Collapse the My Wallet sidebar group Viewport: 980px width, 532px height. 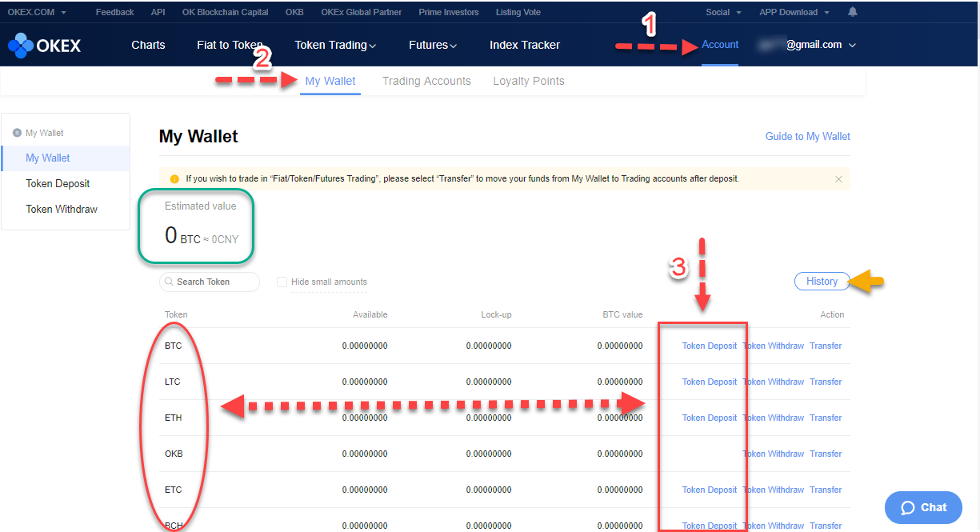point(18,133)
